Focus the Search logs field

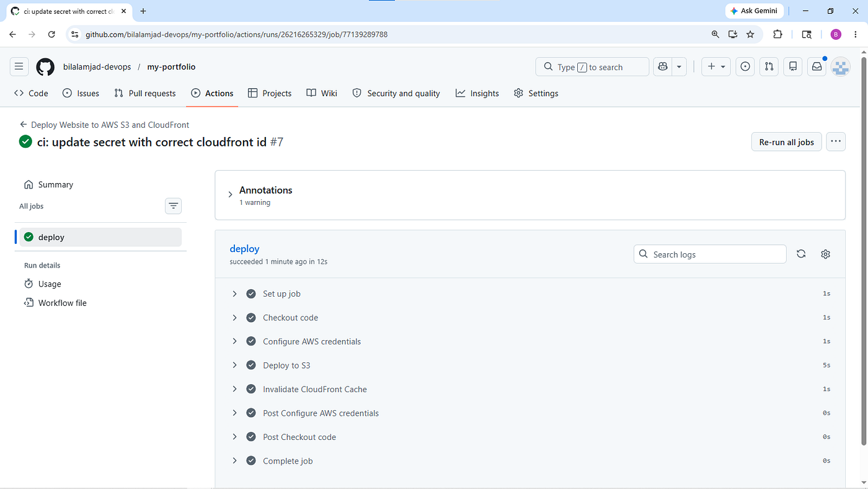click(710, 254)
